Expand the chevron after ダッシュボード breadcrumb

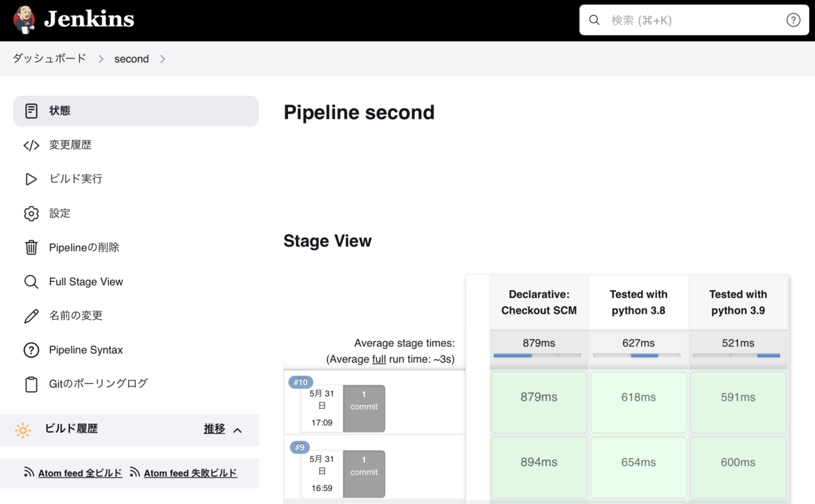click(x=101, y=59)
